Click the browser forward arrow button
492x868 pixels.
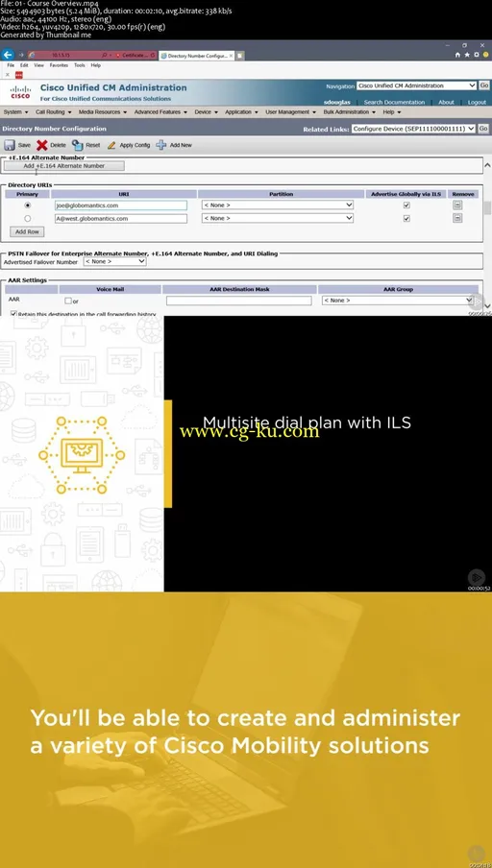(x=21, y=55)
